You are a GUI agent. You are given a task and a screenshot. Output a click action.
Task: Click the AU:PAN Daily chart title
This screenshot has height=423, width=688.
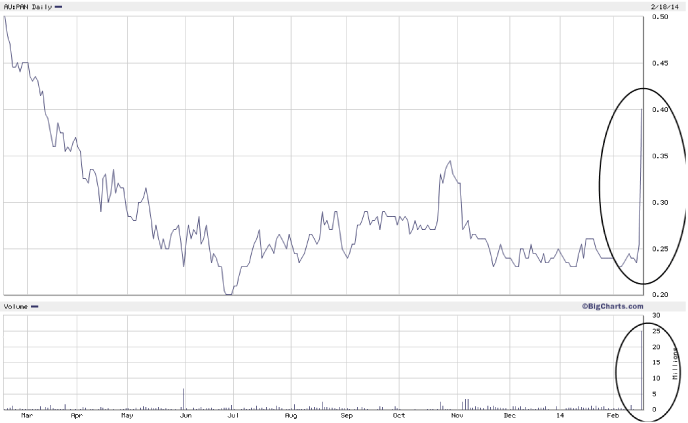26,7
